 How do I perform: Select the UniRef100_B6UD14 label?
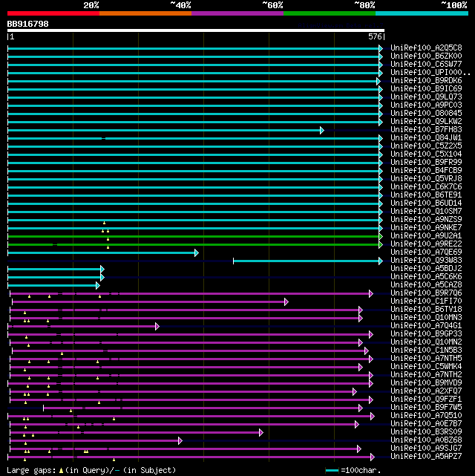[426, 203]
